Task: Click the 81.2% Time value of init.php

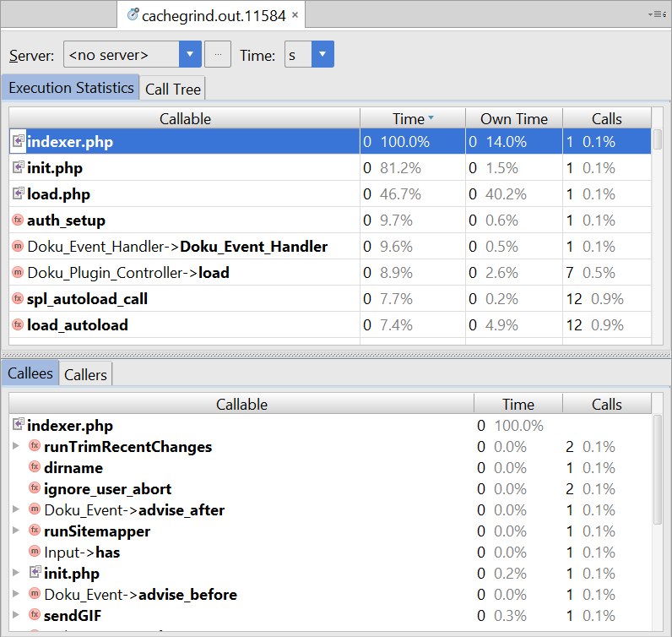Action: 400,168
